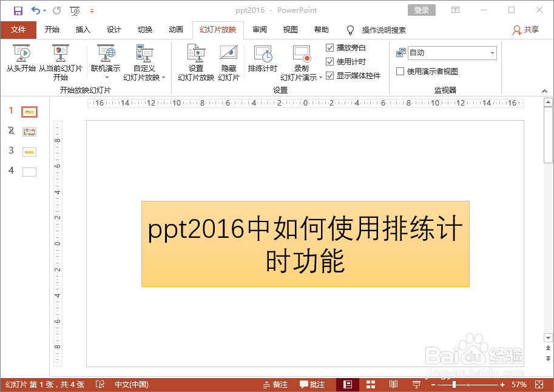Viewport: 554px width, 392px height.
Task: Switch to Reading view icon
Action: pos(393,384)
